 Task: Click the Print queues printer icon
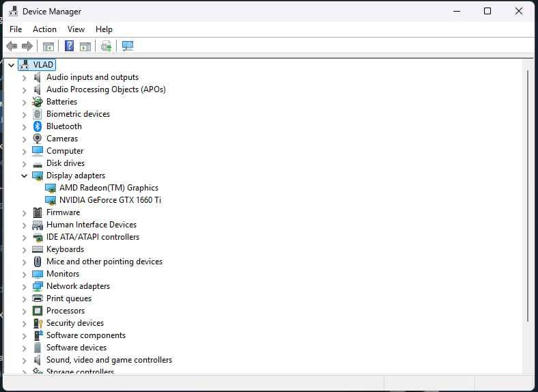pyautogui.click(x=38, y=298)
